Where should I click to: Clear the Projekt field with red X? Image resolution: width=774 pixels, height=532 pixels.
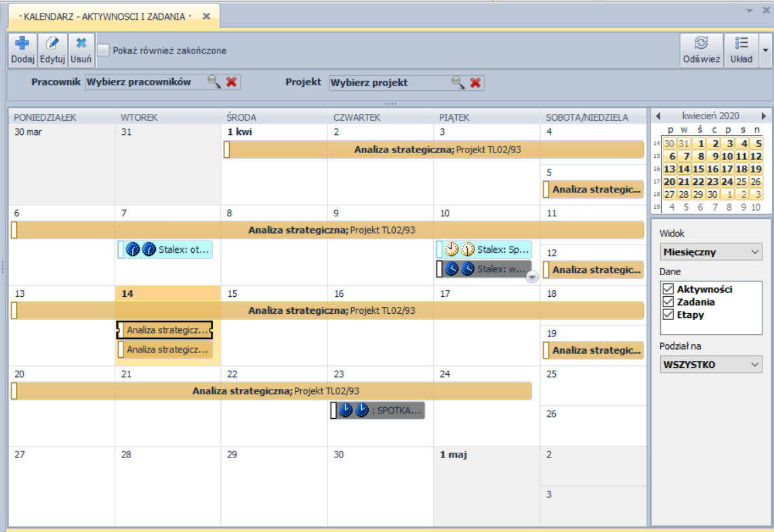pos(476,83)
